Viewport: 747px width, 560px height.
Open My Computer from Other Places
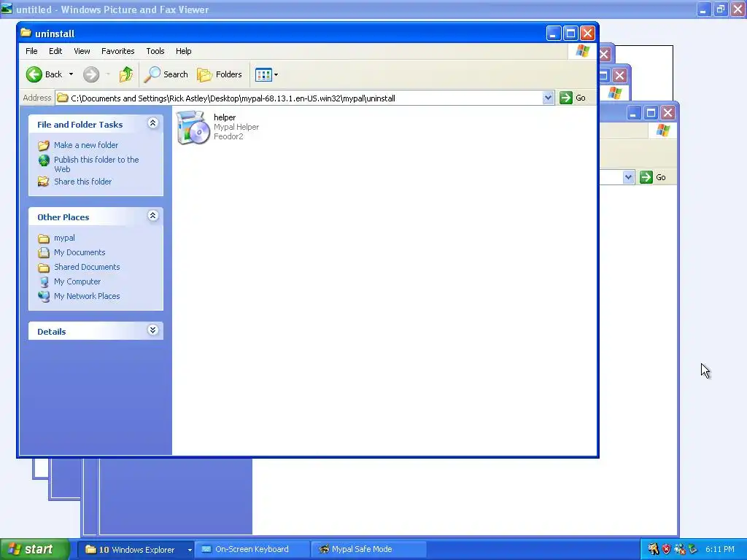pos(77,281)
